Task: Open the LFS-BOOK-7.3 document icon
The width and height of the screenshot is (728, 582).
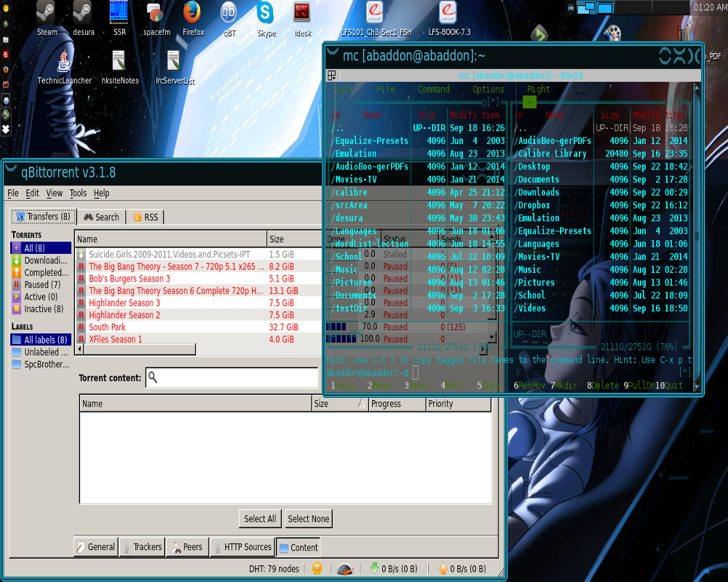Action: click(448, 19)
